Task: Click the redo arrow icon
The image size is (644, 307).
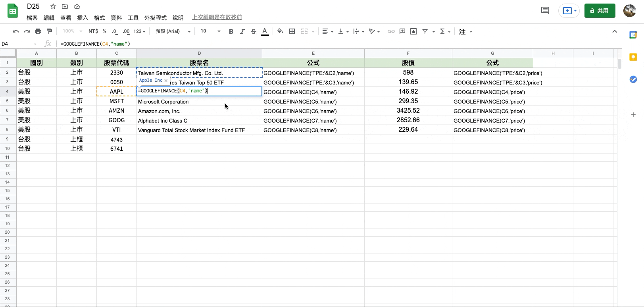Action: coord(27,31)
